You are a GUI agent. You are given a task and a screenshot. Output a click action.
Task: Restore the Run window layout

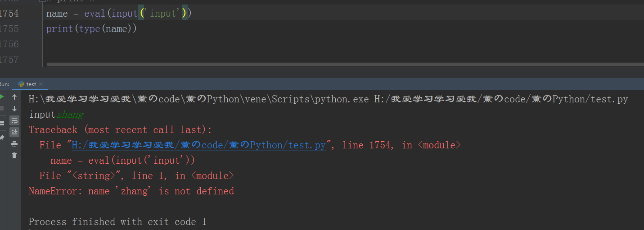point(2,122)
